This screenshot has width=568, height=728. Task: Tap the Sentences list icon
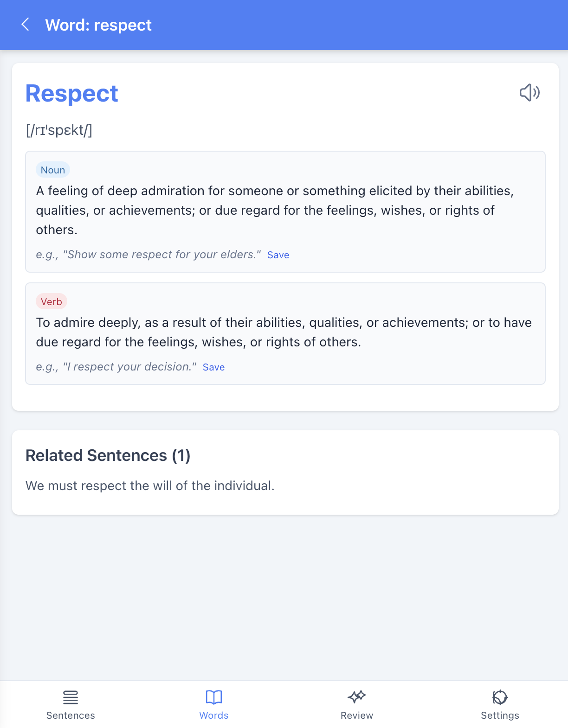coord(71,697)
